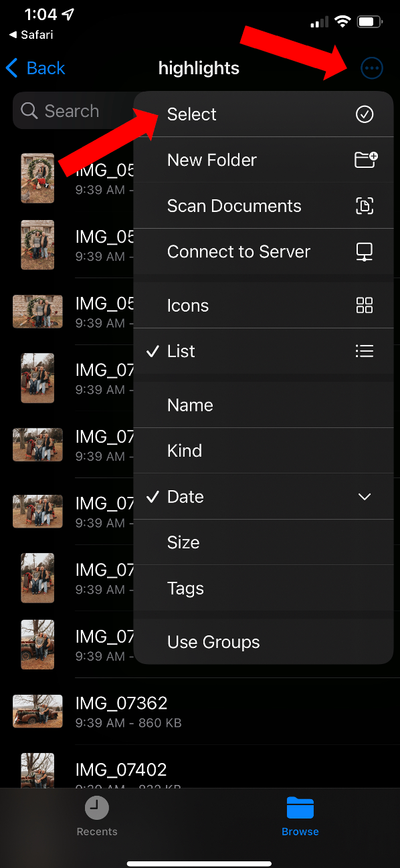Choose List view option with checkmark
Screen dimensions: 400x868
coord(264,351)
